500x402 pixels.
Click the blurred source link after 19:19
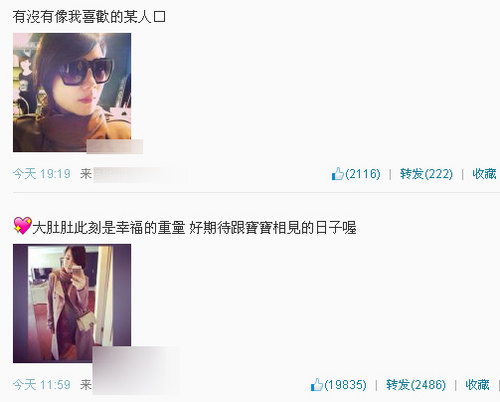(x=140, y=174)
